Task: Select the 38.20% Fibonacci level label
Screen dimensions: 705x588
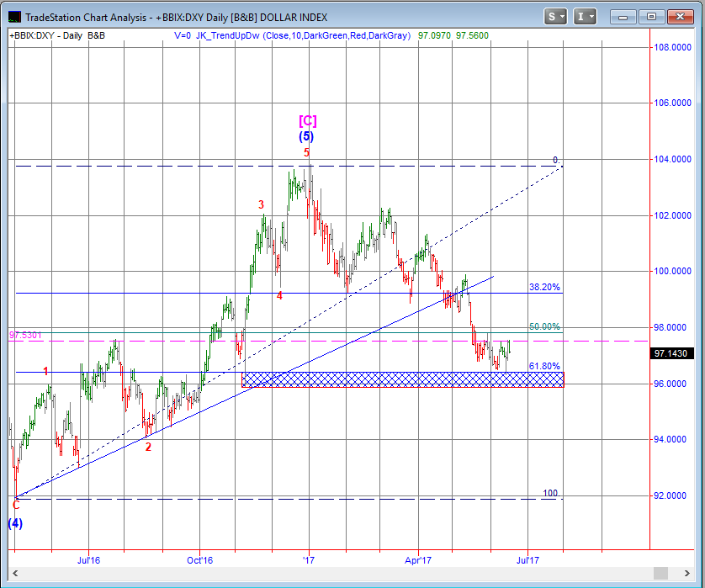Action: [544, 287]
